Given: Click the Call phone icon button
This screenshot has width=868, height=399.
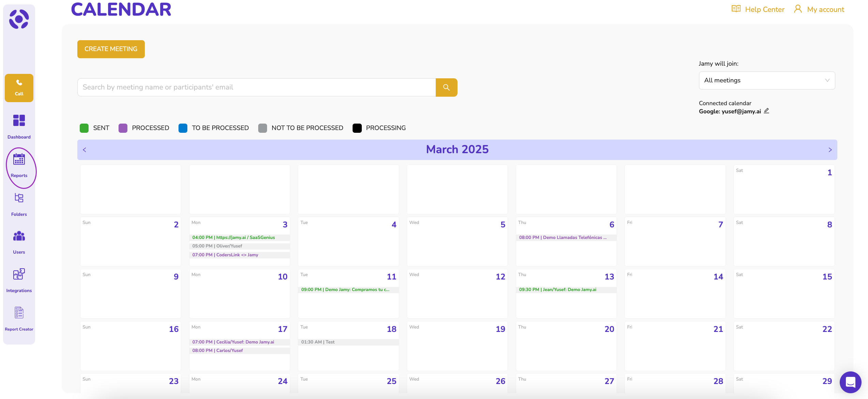Looking at the screenshot, I should click(x=19, y=87).
